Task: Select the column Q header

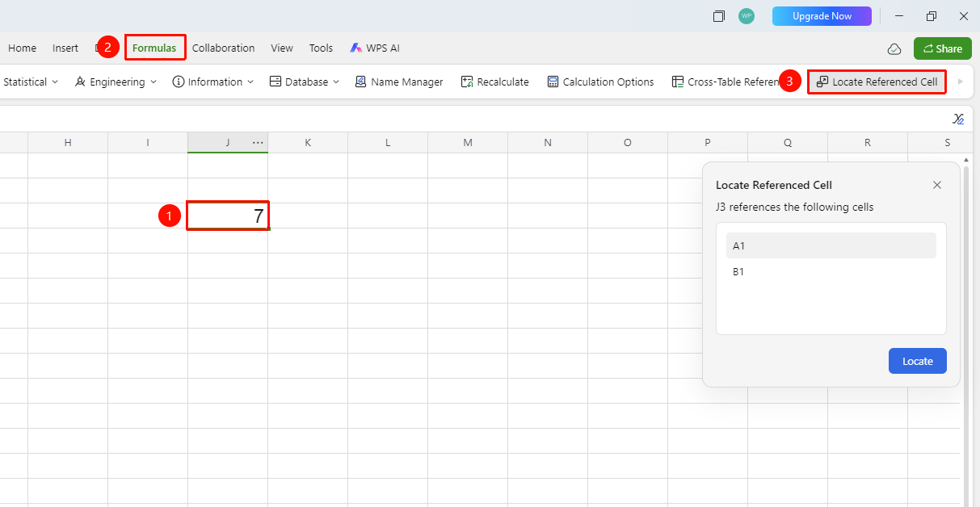Action: [x=788, y=143]
